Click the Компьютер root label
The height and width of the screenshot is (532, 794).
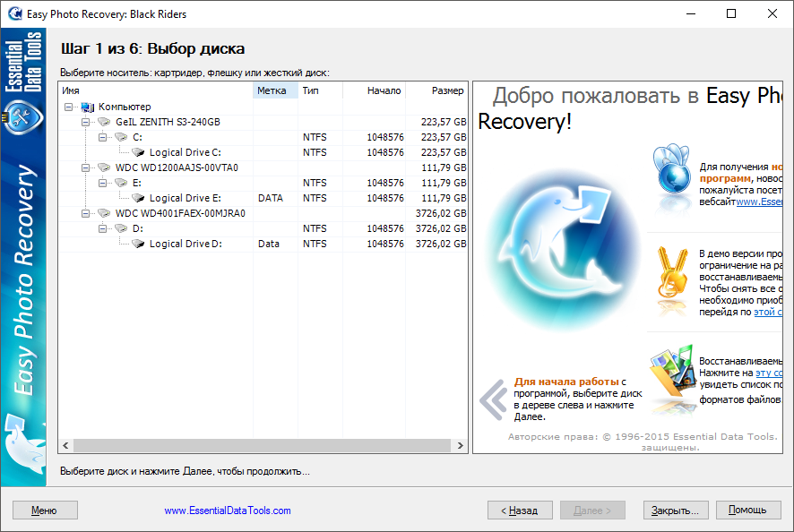click(125, 107)
